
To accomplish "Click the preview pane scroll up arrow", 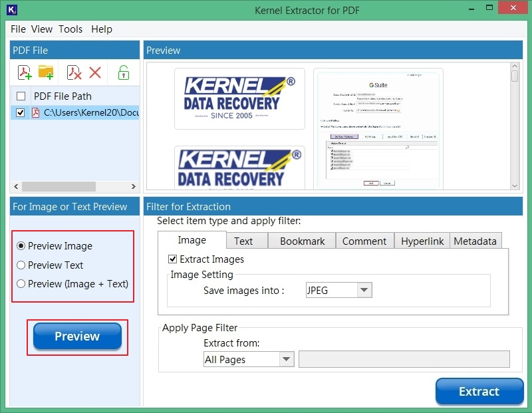I will click(x=515, y=67).
